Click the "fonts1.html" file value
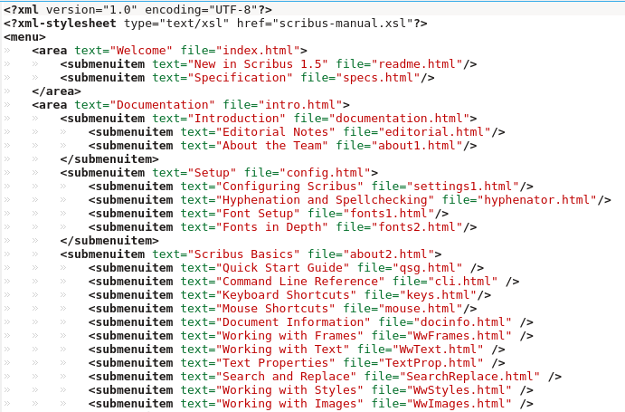The height and width of the screenshot is (412, 625). [389, 214]
